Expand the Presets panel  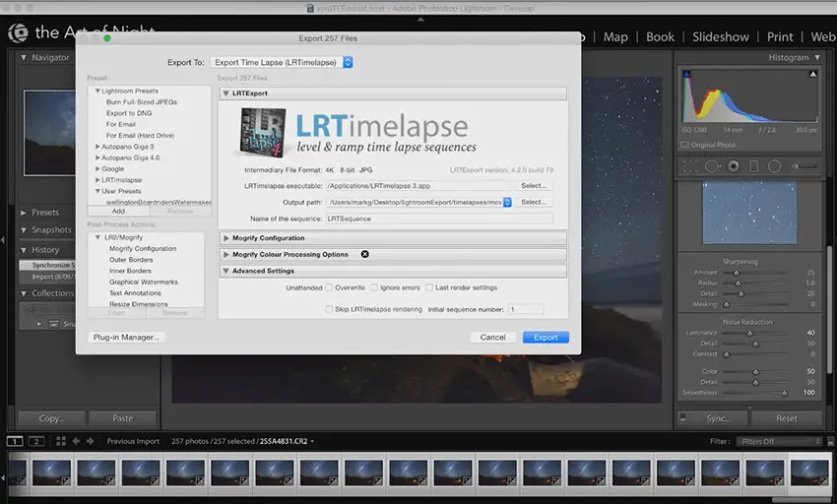point(24,213)
